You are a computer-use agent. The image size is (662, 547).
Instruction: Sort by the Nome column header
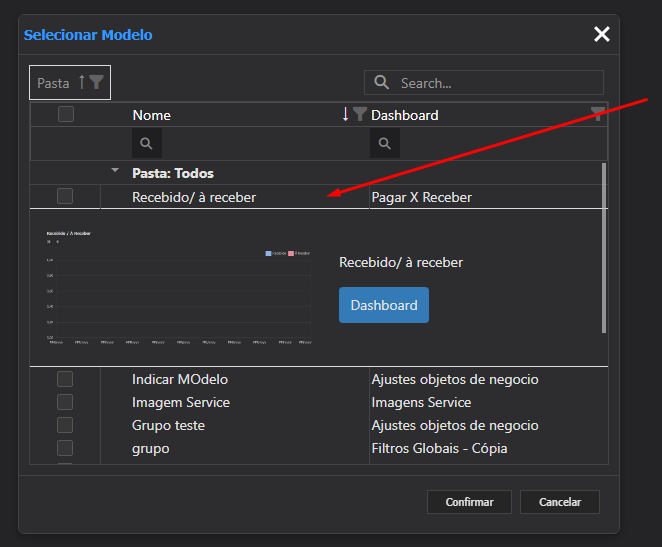(x=152, y=115)
